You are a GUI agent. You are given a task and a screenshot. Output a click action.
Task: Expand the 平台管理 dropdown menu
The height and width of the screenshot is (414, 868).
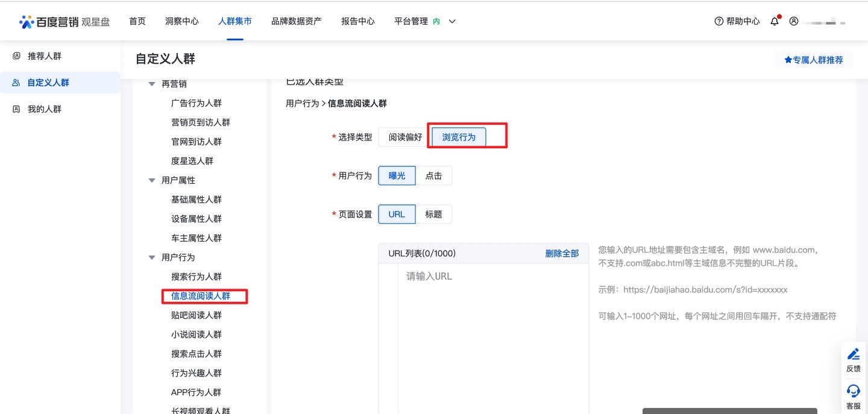pos(452,22)
